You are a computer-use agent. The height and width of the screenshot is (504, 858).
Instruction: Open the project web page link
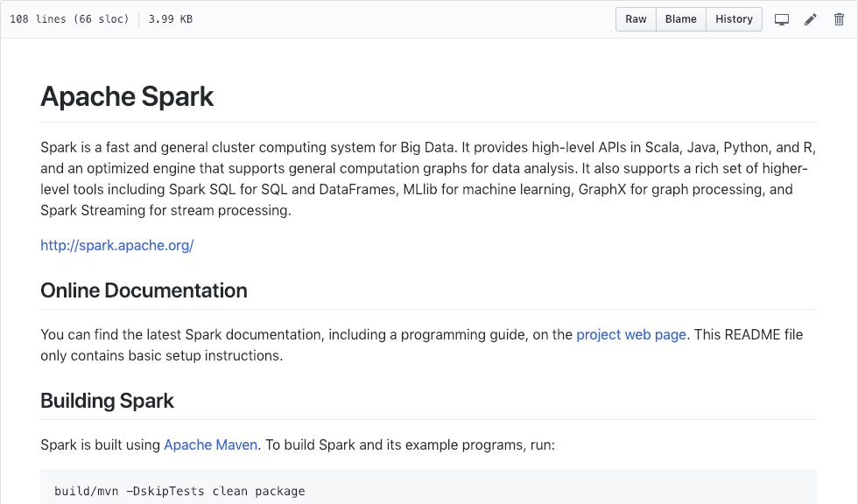[x=631, y=334]
